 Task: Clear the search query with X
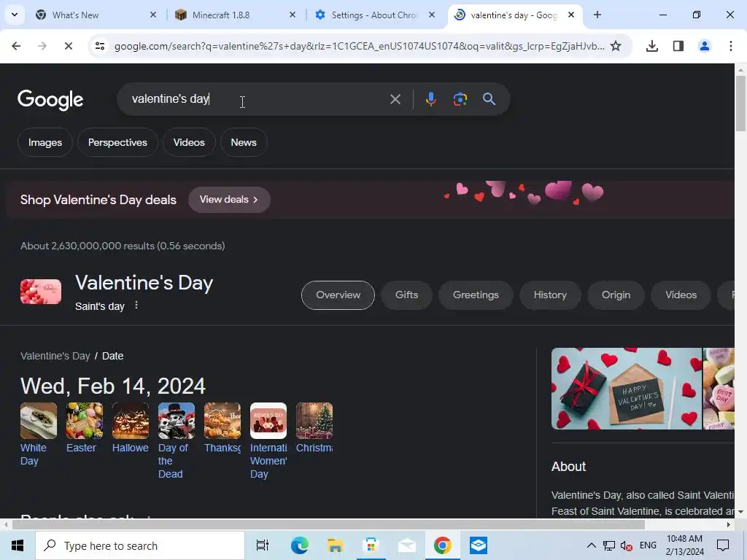tap(395, 99)
